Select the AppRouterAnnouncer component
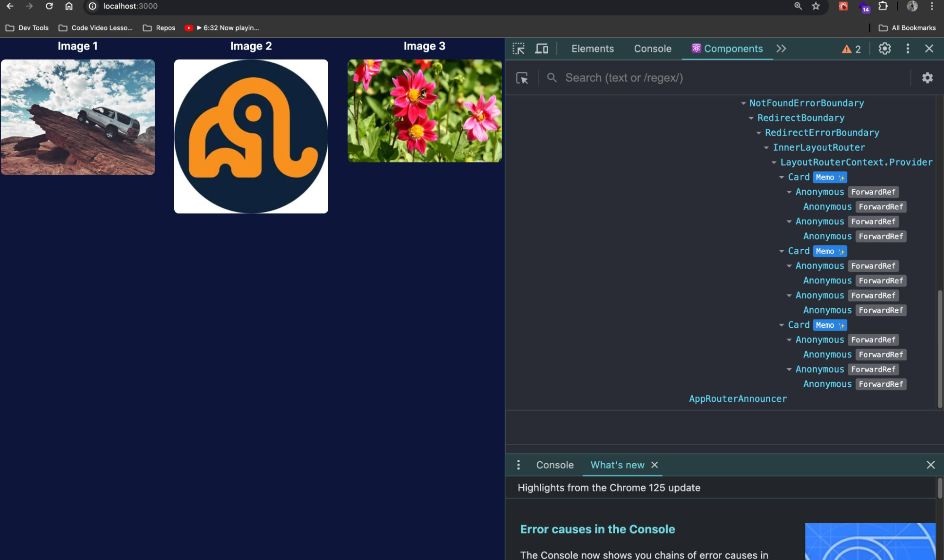 click(738, 399)
